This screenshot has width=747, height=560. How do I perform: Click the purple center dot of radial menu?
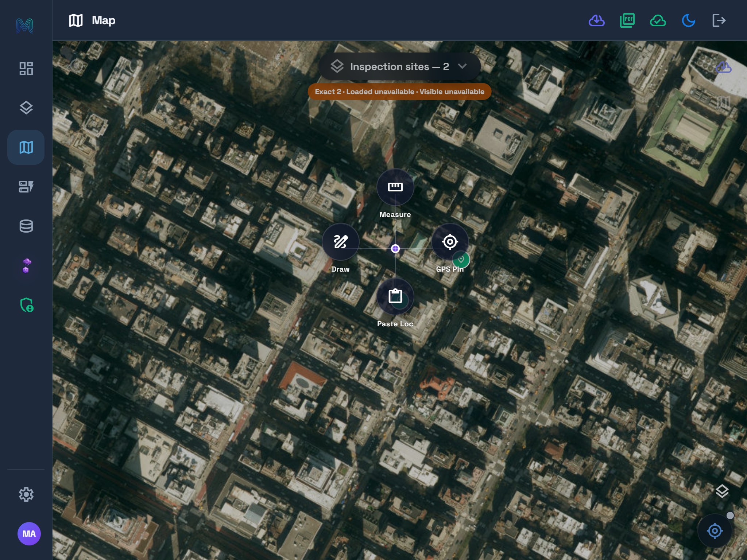pos(395,249)
